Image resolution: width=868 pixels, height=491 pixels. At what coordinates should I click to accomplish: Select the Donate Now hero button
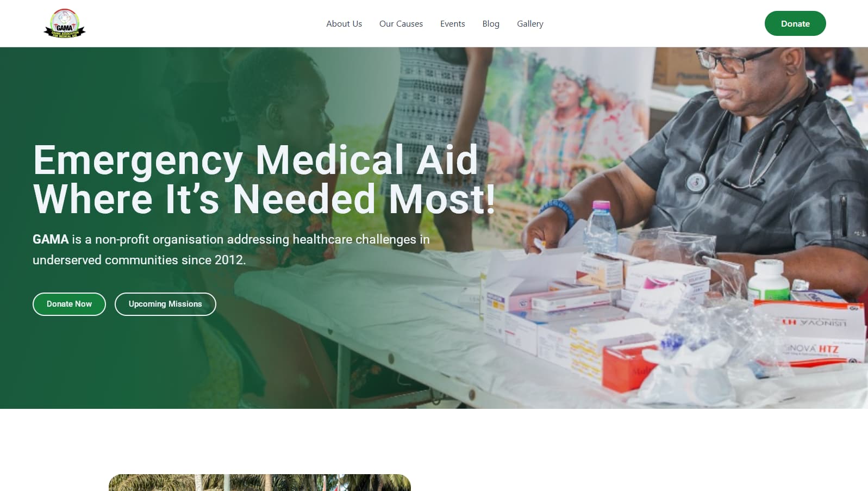[x=69, y=304]
